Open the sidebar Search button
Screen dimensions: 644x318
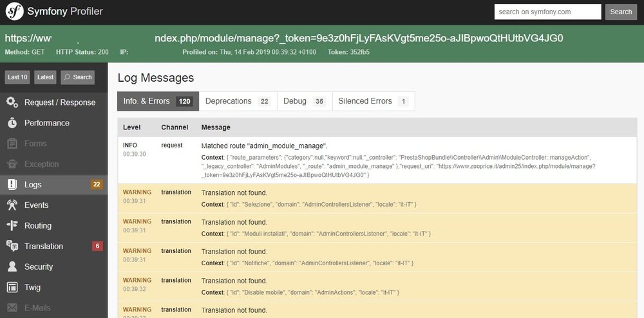tap(77, 77)
